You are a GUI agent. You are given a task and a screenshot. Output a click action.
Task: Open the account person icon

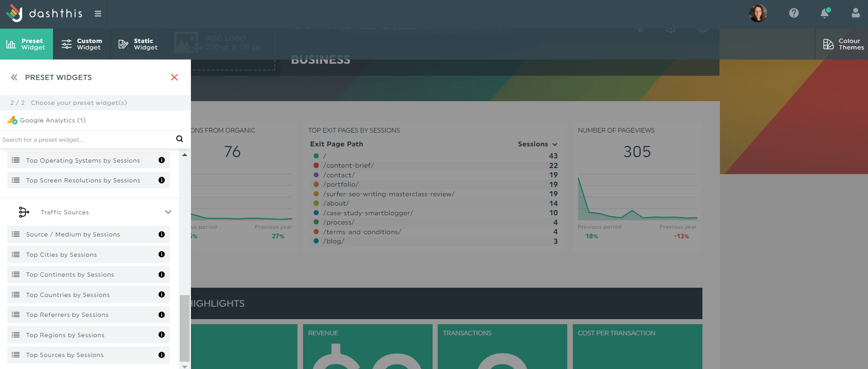point(856,13)
